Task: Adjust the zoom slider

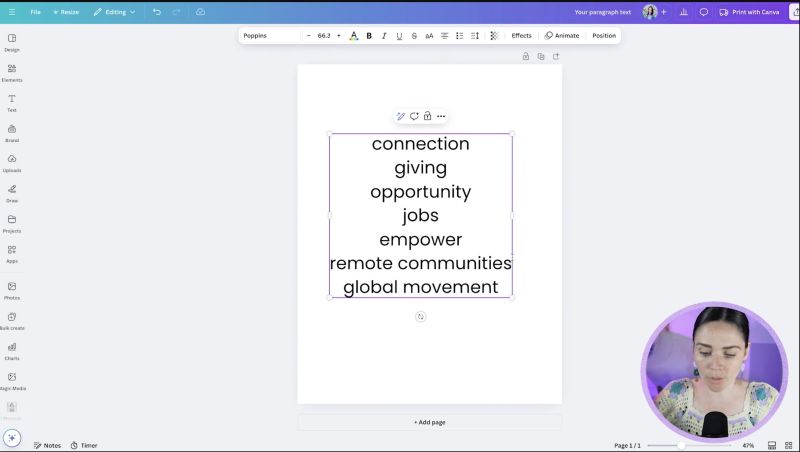Action: pyautogui.click(x=681, y=445)
